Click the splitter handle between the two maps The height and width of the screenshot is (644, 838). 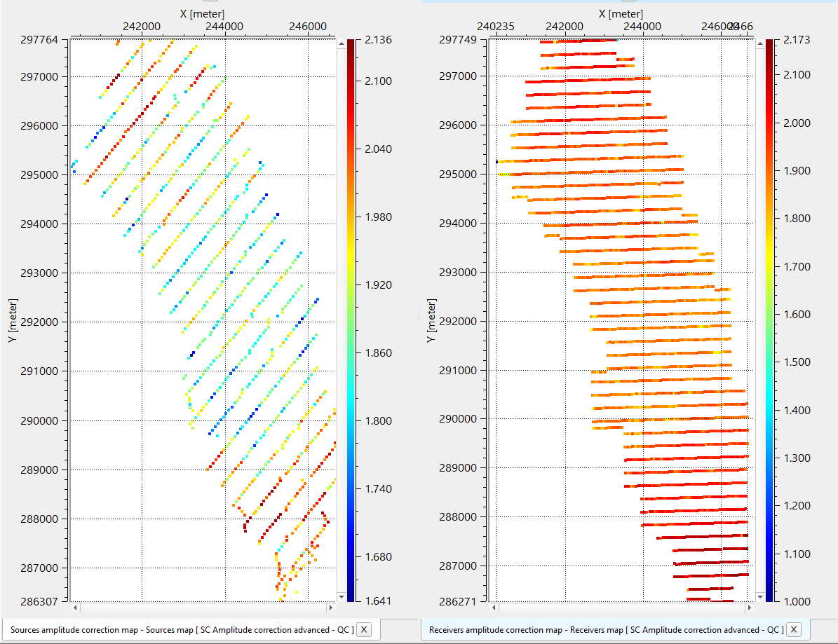click(x=419, y=313)
